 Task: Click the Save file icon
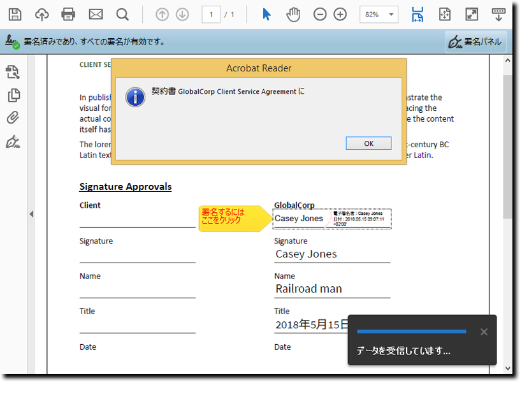click(15, 15)
